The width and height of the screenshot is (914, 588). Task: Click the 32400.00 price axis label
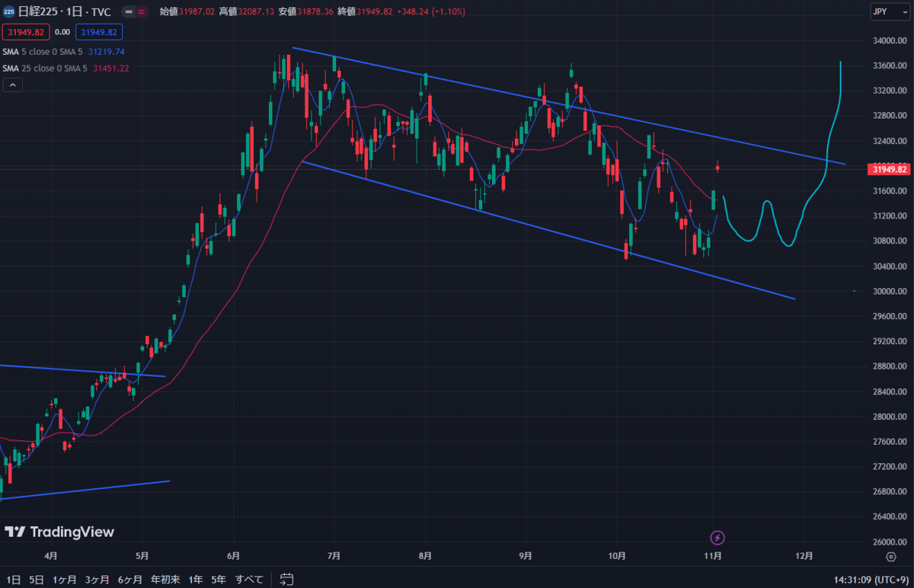(890, 142)
